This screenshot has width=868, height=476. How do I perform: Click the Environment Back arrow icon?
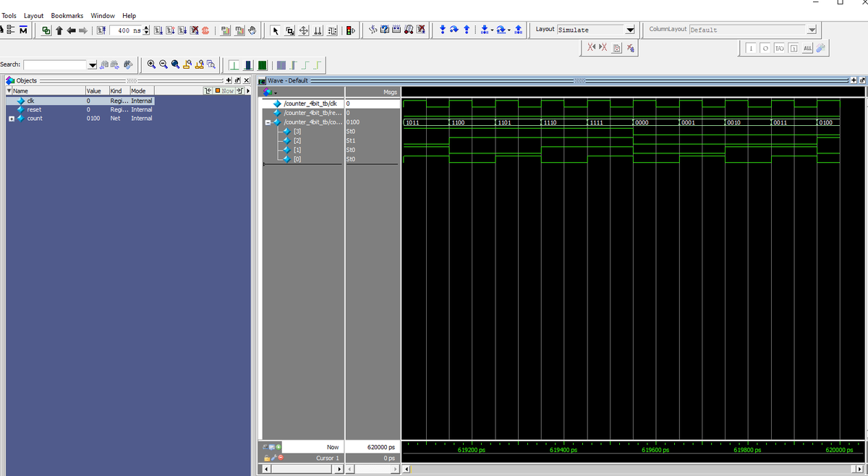72,30
